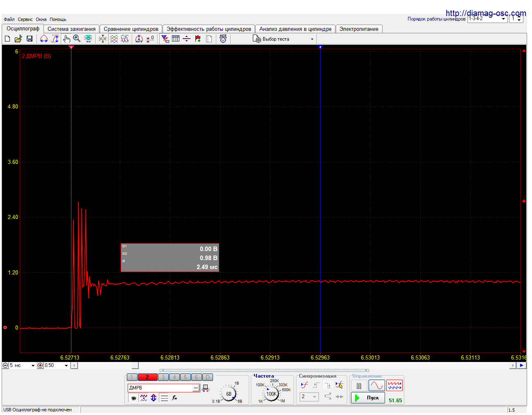Click the ellipsis button in ДМРВ field
The width and height of the screenshot is (532, 415).
coord(196,388)
